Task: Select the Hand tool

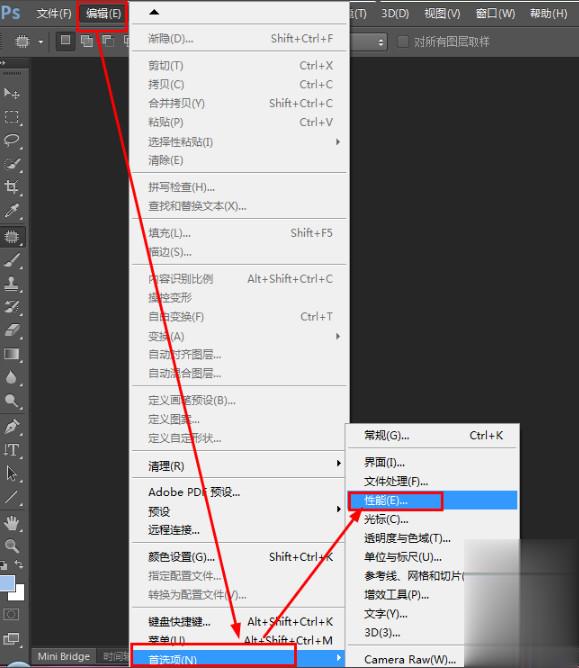Action: coord(11,523)
